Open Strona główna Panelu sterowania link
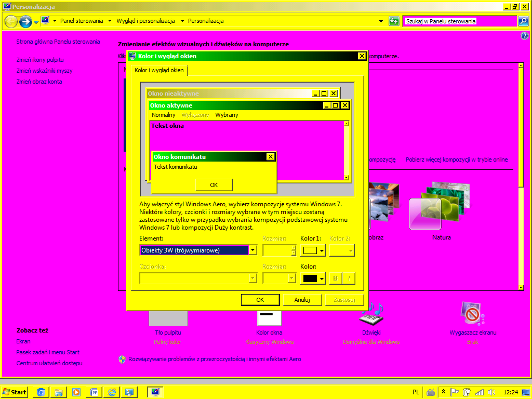The image size is (532, 399). 58,42
